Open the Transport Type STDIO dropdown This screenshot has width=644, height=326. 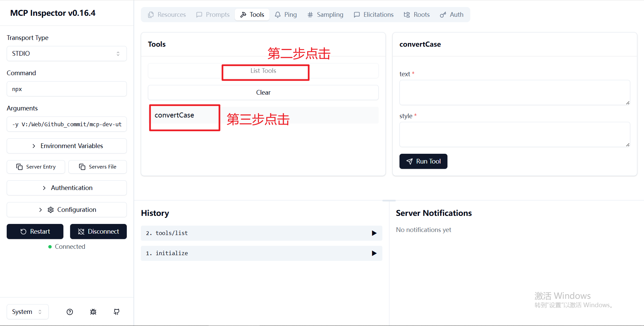(x=67, y=53)
